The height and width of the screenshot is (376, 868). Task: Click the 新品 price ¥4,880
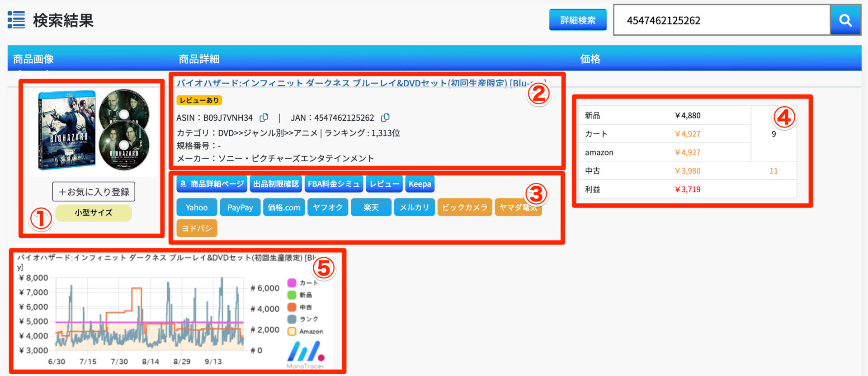(x=688, y=115)
